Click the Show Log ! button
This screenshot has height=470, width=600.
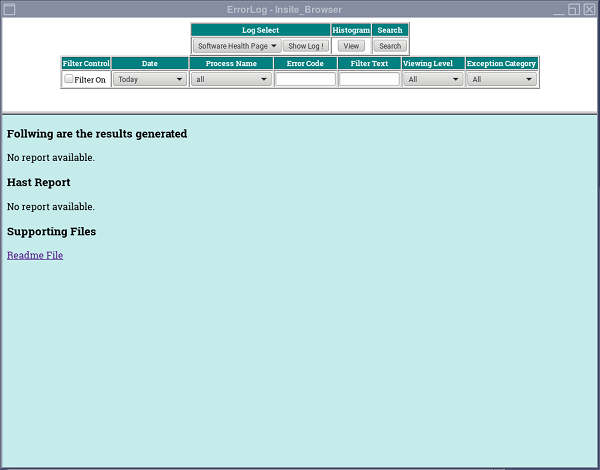point(306,46)
